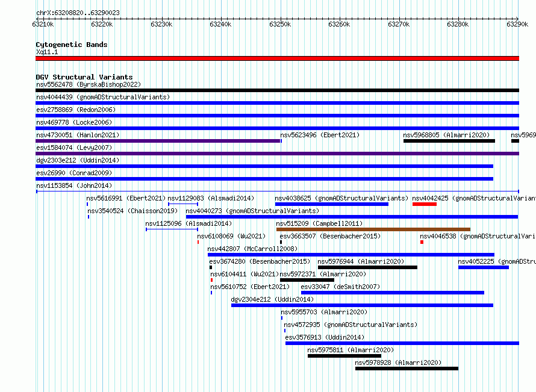Click the brown bar under nsv515209
Screen dimensions: 536x392
pos(373,229)
